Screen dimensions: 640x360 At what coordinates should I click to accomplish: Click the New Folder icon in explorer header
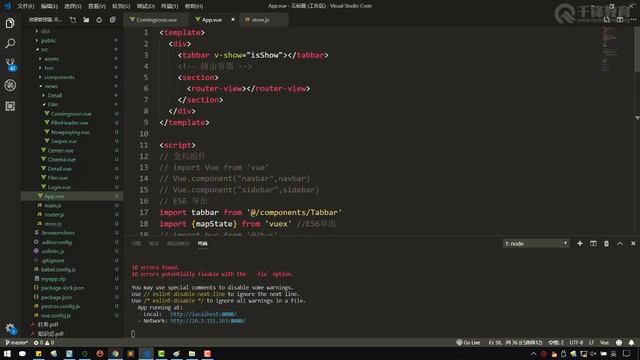tap(86, 20)
